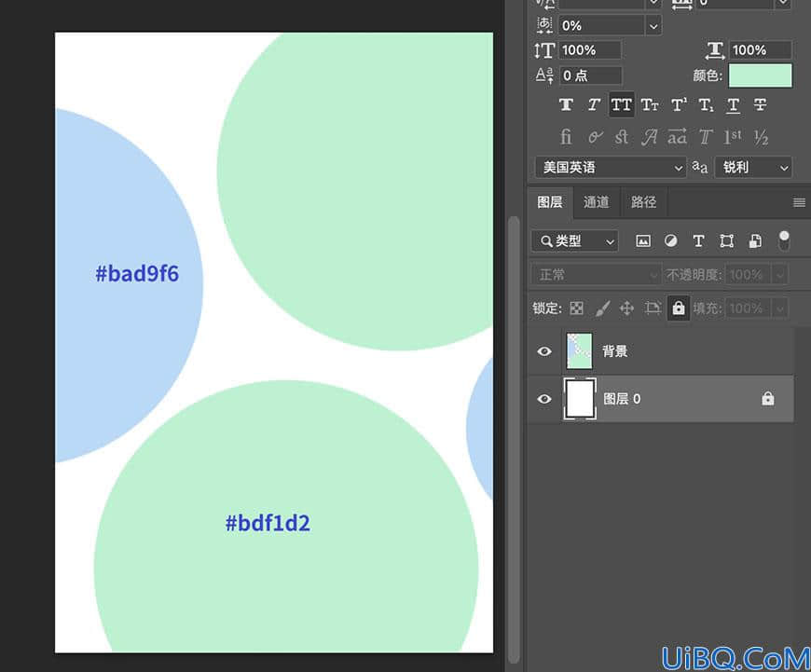Viewport: 811px width, 672px height.
Task: Filter for smart objects icon
Action: click(755, 241)
